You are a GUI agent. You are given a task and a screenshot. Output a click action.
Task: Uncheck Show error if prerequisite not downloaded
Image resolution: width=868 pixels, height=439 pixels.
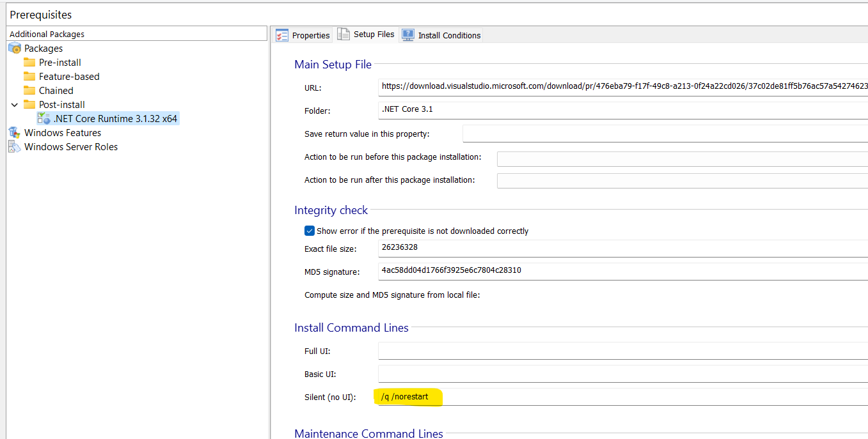tap(310, 231)
